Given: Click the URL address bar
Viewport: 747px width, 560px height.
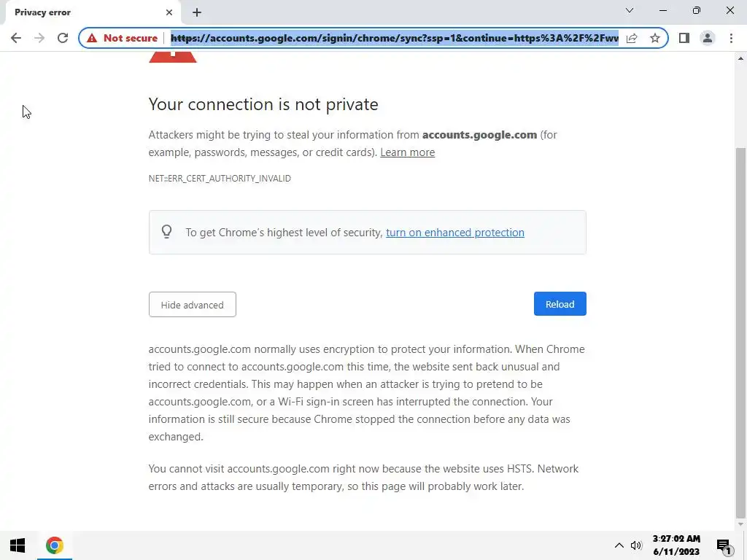Looking at the screenshot, I should coord(394,38).
